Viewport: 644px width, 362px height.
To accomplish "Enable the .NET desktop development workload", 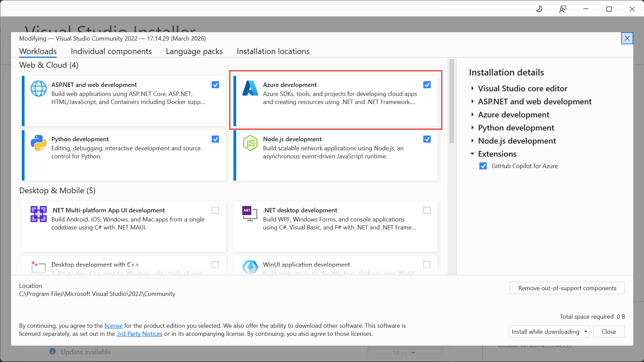I will coord(427,210).
